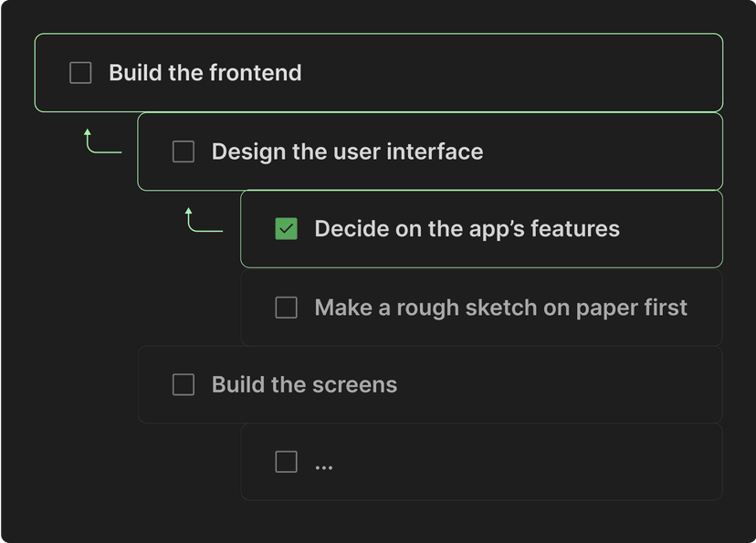
Task: Check the Make a rough sketch on paper first box
Action: pos(286,308)
